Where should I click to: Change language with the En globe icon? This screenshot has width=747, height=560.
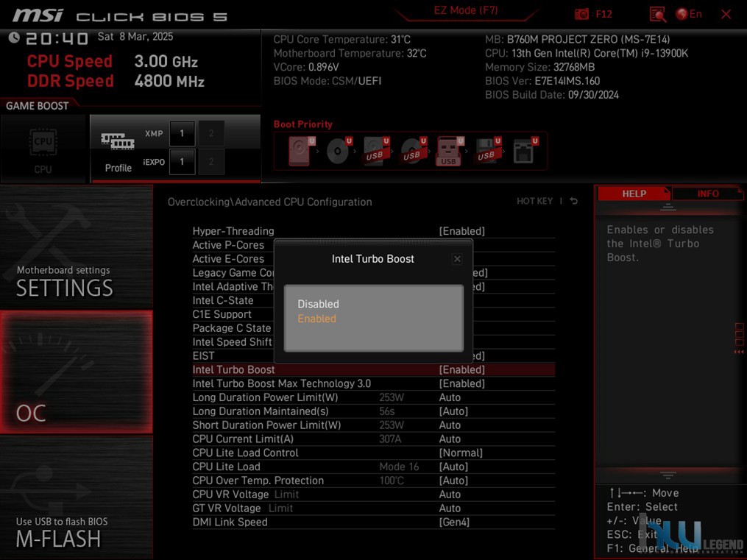tap(689, 14)
